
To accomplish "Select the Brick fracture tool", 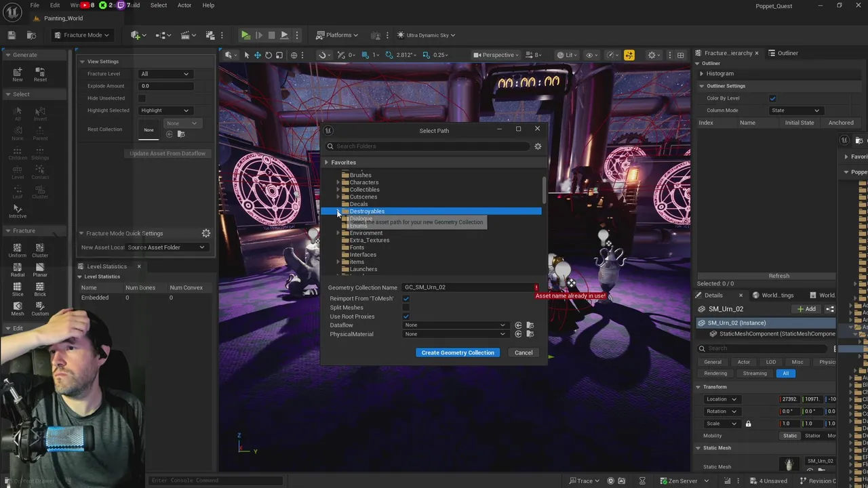I will click(x=40, y=289).
